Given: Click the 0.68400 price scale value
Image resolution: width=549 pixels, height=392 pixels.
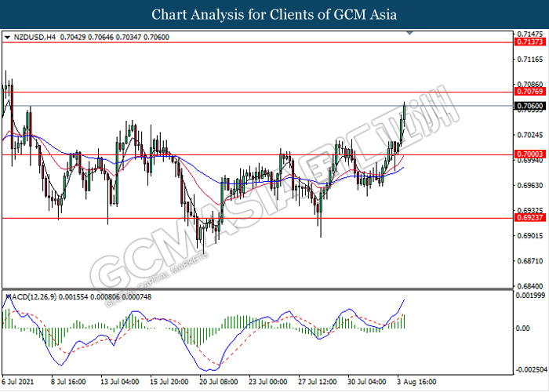Looking at the screenshot, I should [x=530, y=286].
